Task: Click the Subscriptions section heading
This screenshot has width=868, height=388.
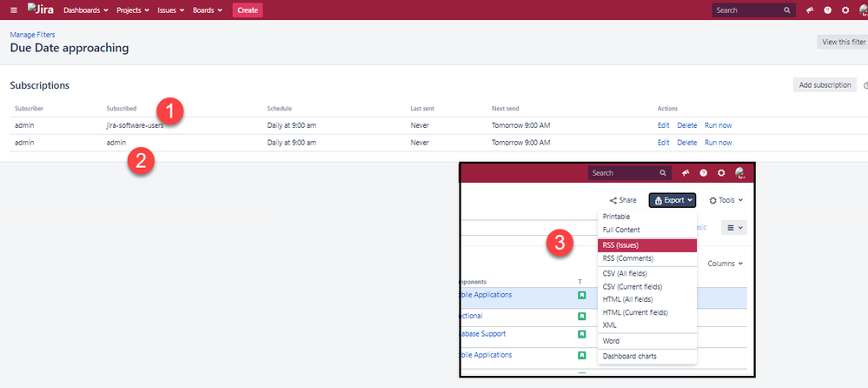Action: tap(39, 85)
